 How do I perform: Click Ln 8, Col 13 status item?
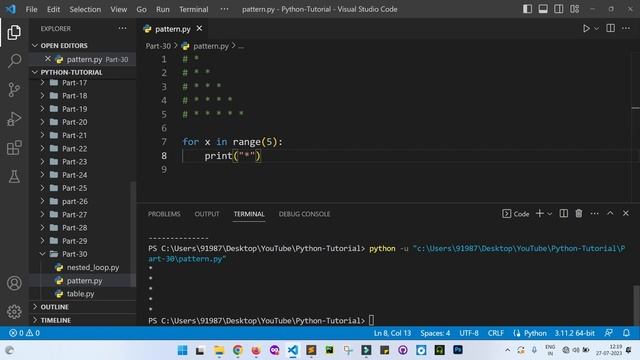pos(392,333)
